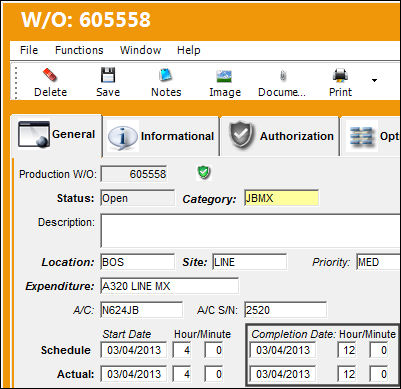Click the toolbar drag handle dots
This screenshot has width=401, height=389.
[x=15, y=82]
